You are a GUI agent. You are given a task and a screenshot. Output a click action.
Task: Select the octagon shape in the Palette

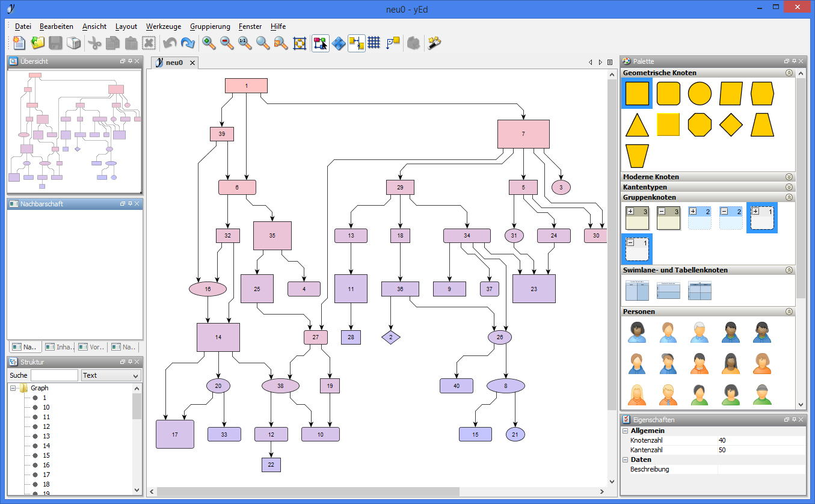coord(700,124)
